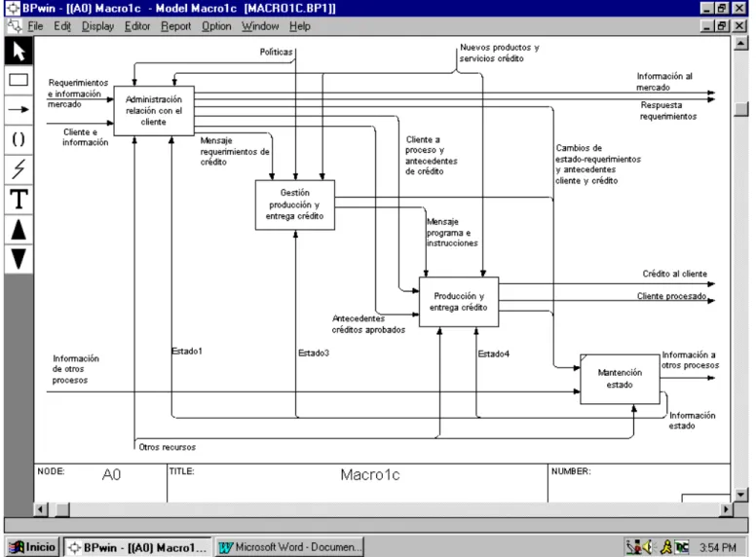Click the BPwin title bar application icon
The image size is (756, 557).
13,8
